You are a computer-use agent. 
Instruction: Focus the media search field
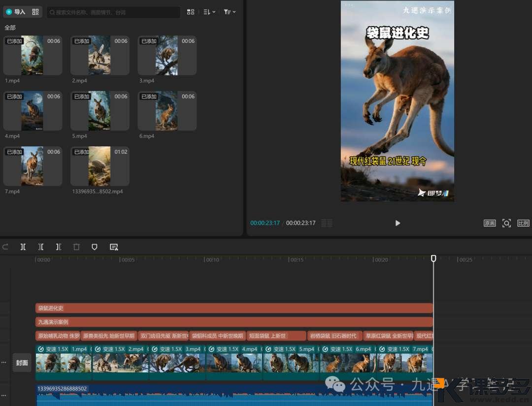pos(113,12)
